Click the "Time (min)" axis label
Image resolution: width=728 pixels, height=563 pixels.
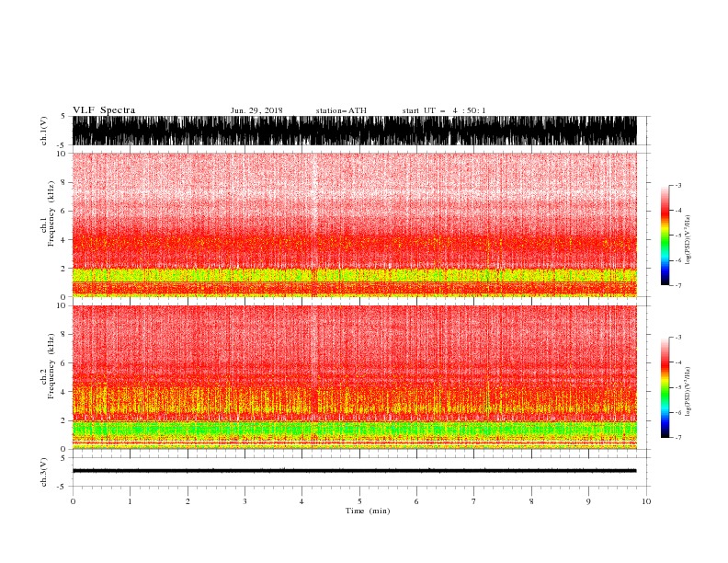click(368, 511)
